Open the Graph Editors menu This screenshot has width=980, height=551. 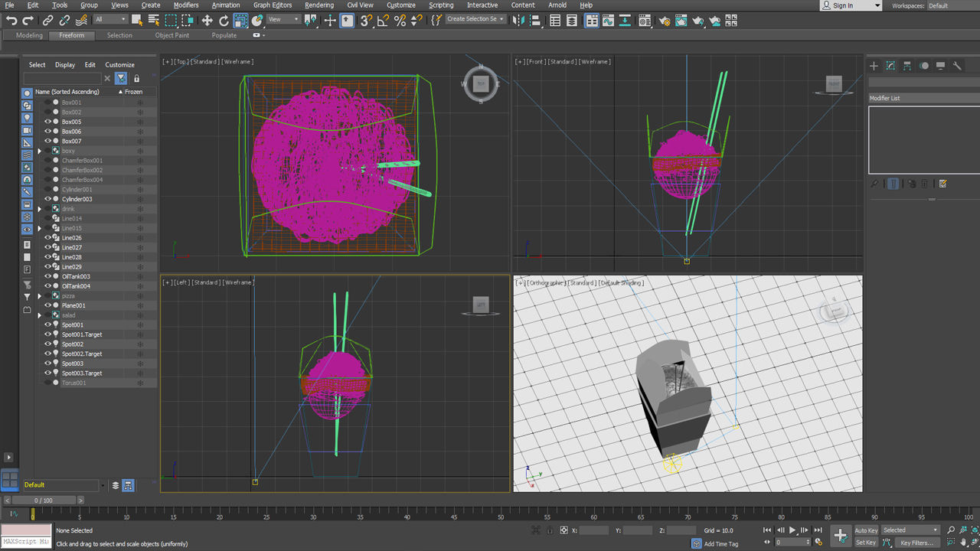click(273, 5)
